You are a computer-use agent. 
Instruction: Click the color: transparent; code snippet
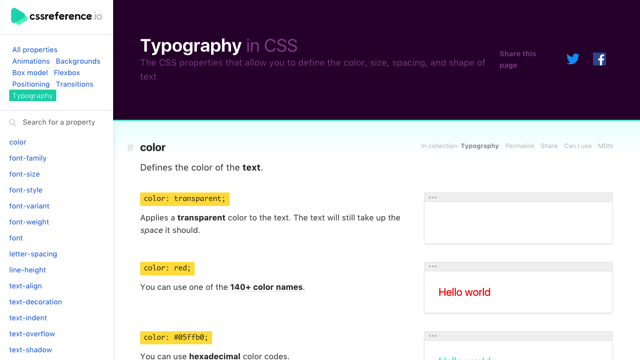click(x=184, y=199)
